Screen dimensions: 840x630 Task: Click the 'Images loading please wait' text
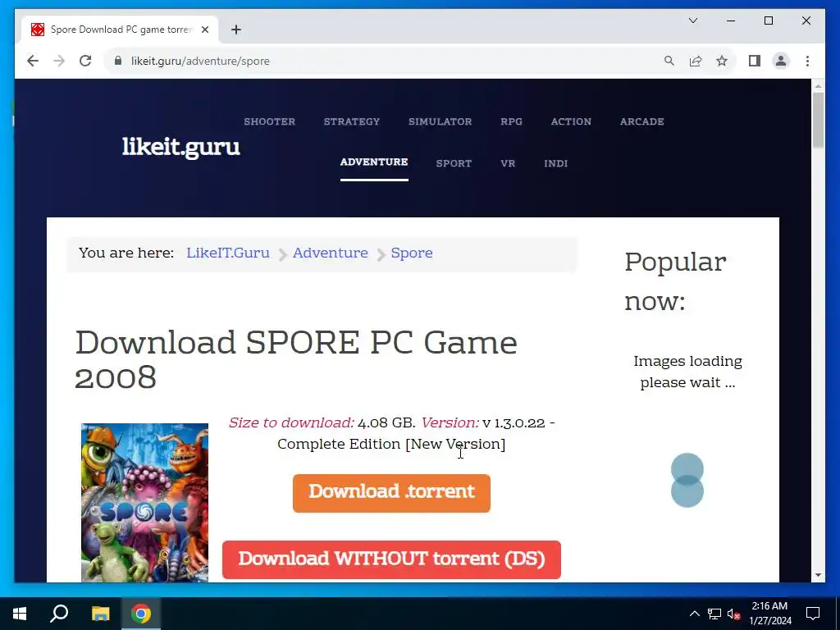tap(688, 372)
